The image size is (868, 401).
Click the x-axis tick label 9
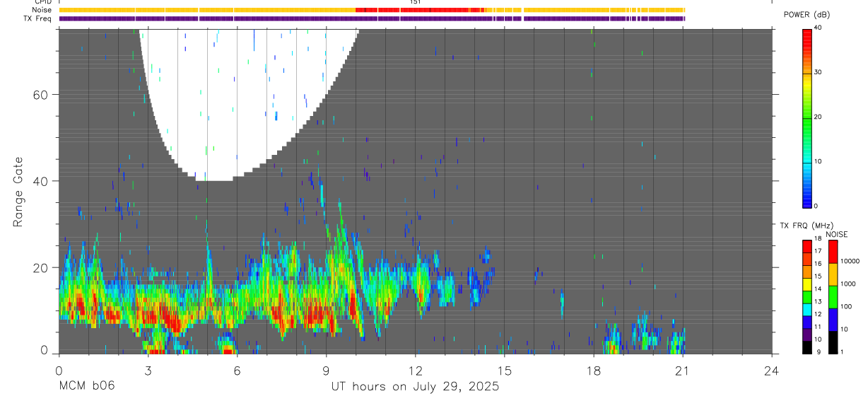326,370
